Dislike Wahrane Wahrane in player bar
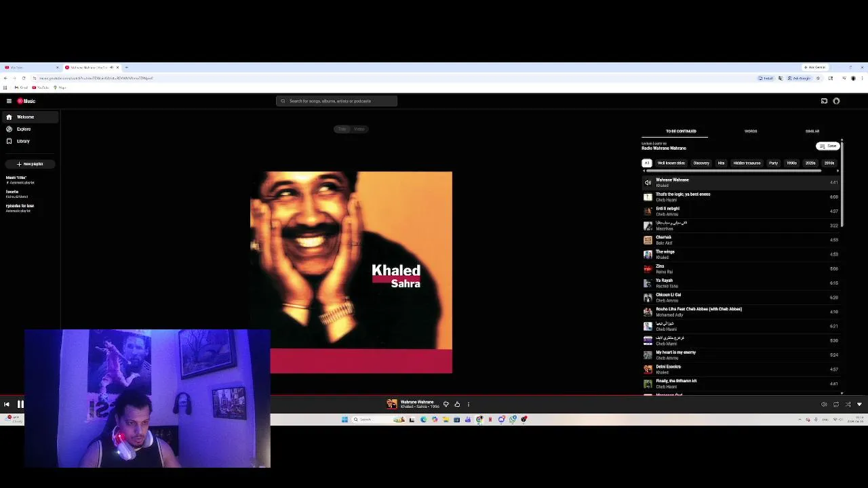 click(446, 405)
